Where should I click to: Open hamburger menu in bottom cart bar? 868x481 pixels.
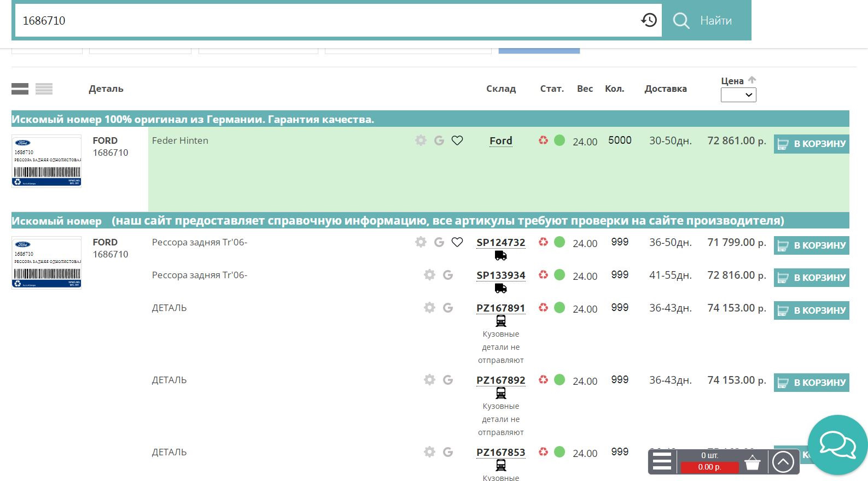click(662, 462)
